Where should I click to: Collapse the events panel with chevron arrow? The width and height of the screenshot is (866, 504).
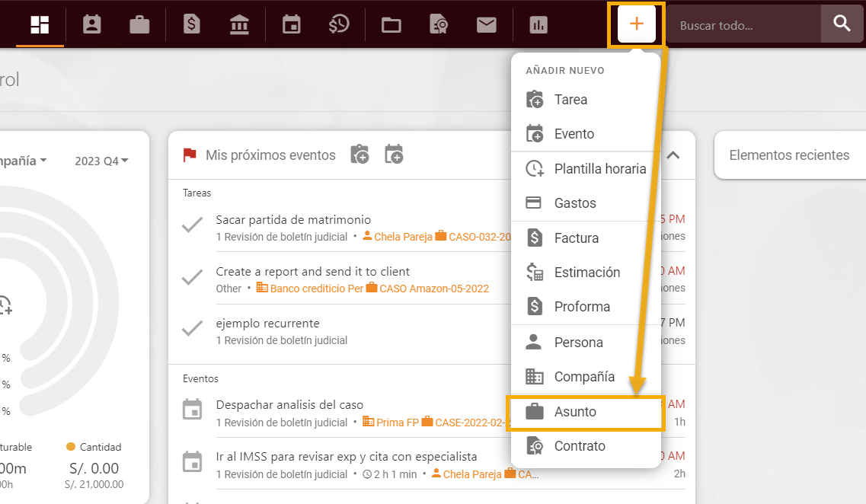pyautogui.click(x=673, y=155)
